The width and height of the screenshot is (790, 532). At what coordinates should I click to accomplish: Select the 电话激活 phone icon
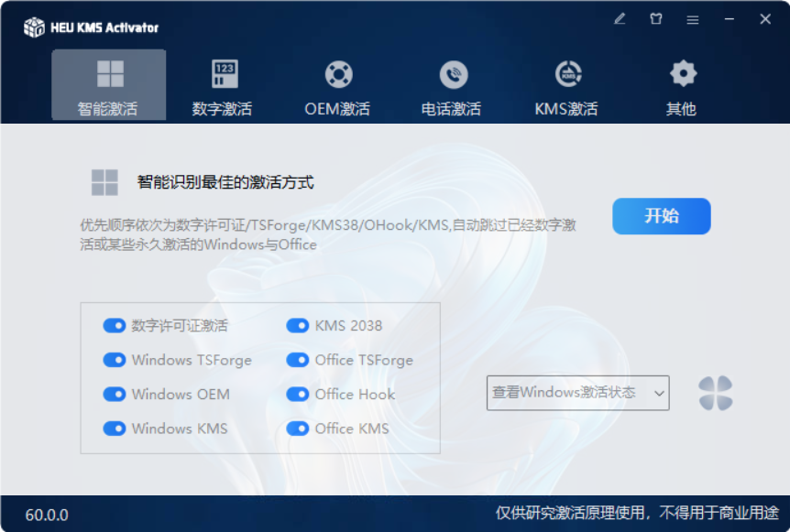click(452, 74)
